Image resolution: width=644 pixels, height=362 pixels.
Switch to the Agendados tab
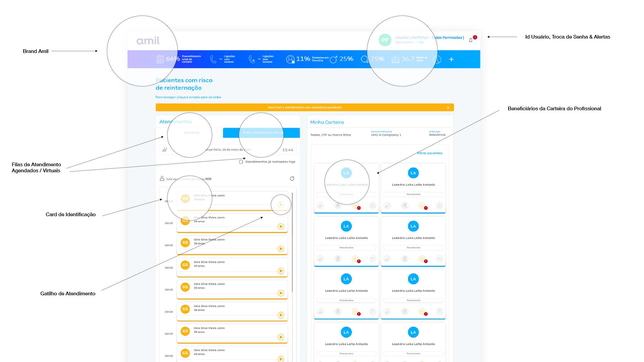[x=192, y=133]
